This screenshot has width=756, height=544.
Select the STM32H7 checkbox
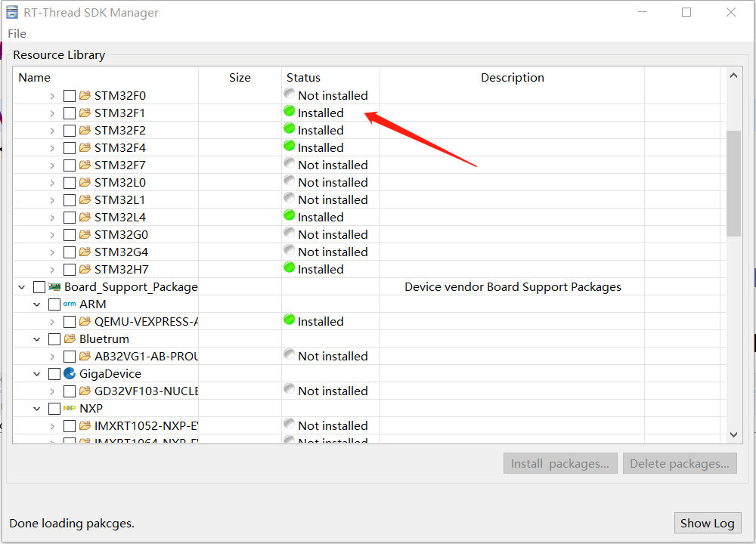tap(70, 270)
